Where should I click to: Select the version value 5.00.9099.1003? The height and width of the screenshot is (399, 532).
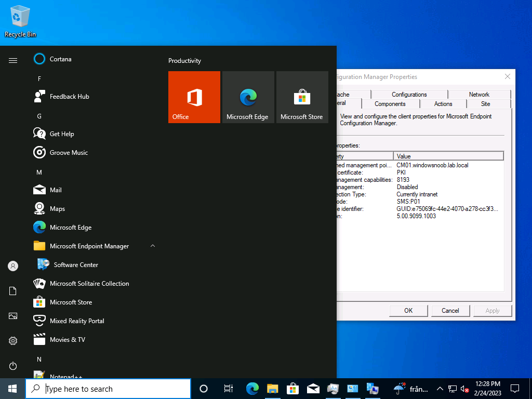tap(416, 216)
